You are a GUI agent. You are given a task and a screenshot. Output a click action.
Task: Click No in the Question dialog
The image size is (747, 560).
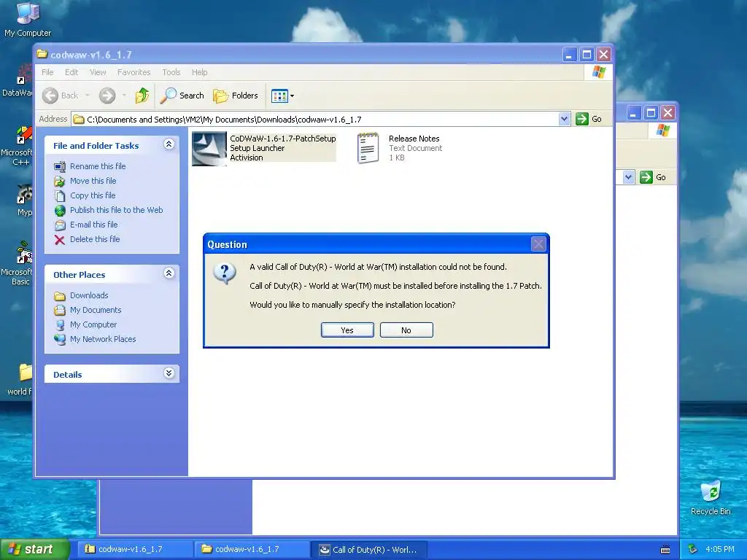(406, 330)
